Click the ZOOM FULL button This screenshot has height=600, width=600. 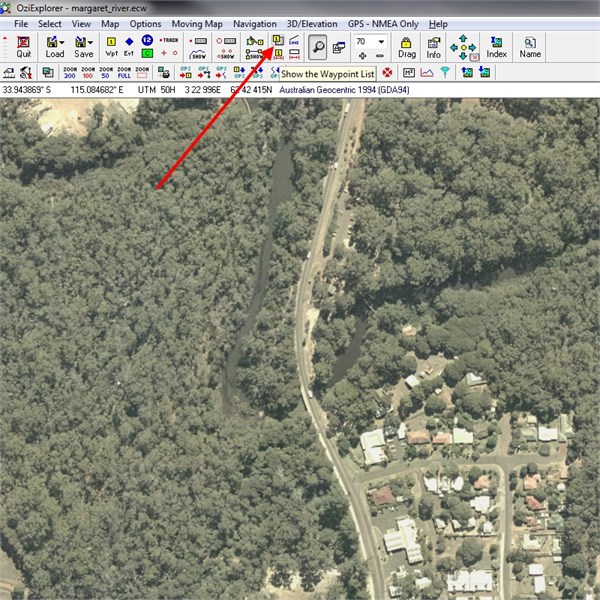coord(124,72)
